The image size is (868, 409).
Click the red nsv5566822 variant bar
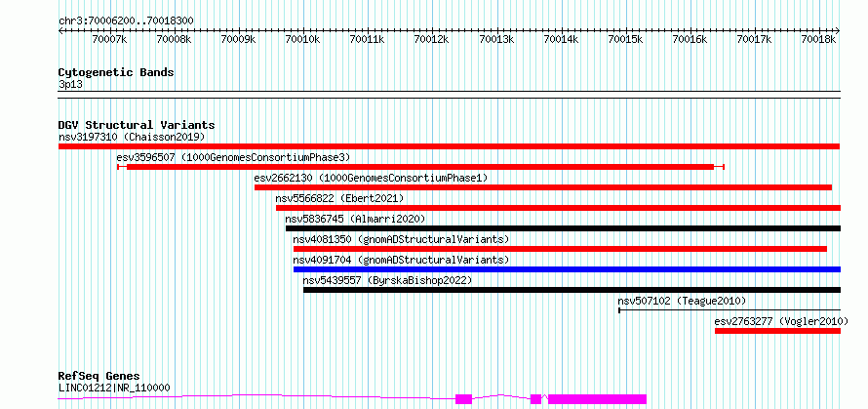tap(558, 208)
